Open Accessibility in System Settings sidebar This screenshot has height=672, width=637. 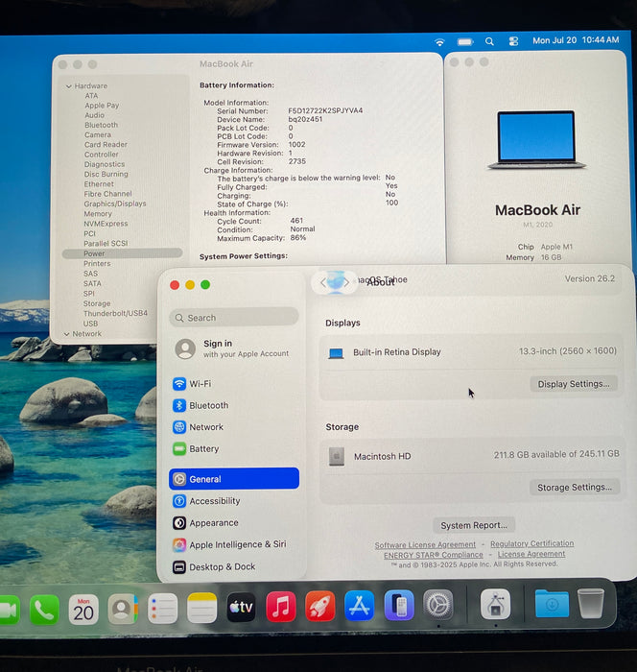pos(234,501)
